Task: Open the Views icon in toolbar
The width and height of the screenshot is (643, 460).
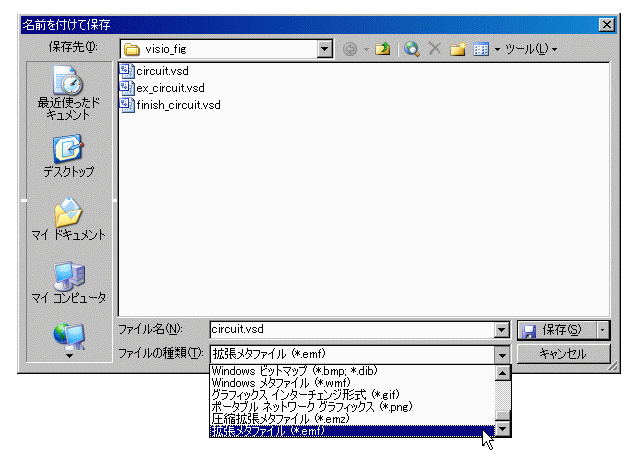Action: (480, 48)
